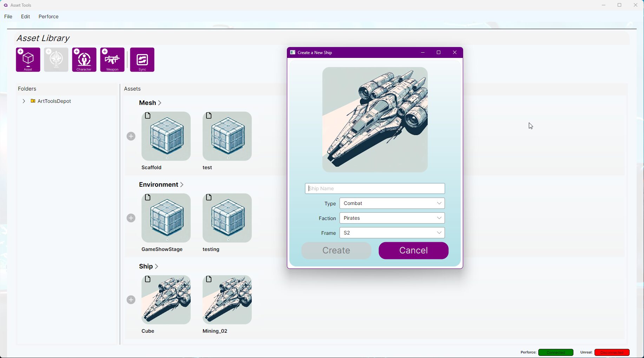Open the new Character tool
The width and height of the screenshot is (644, 358).
pyautogui.click(x=84, y=60)
